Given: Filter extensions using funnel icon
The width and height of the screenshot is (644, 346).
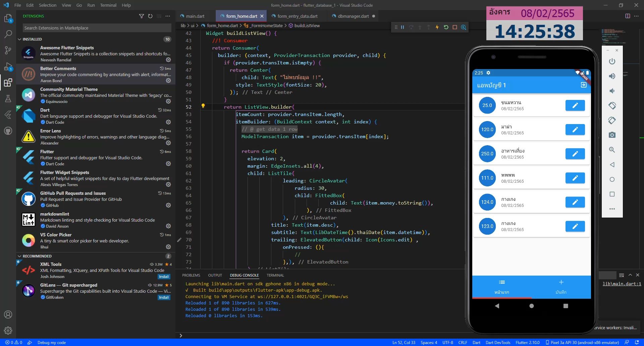Looking at the screenshot, I should tap(142, 16).
